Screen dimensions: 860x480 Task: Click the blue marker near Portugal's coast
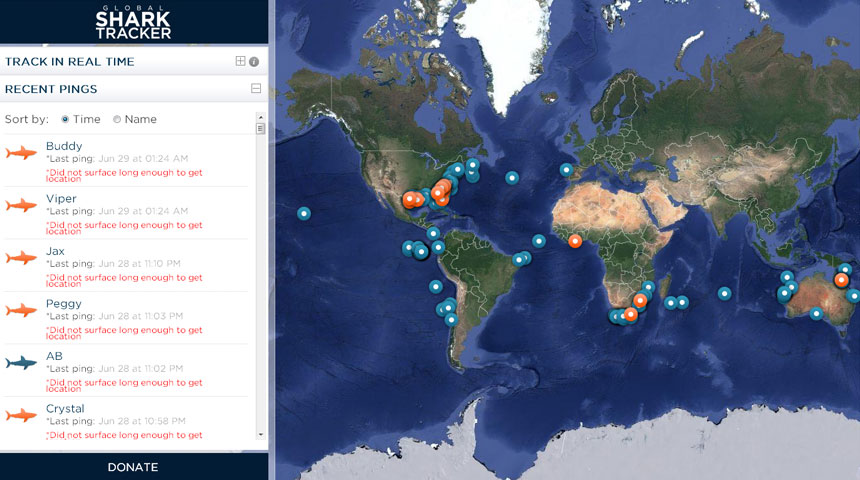[x=566, y=169]
